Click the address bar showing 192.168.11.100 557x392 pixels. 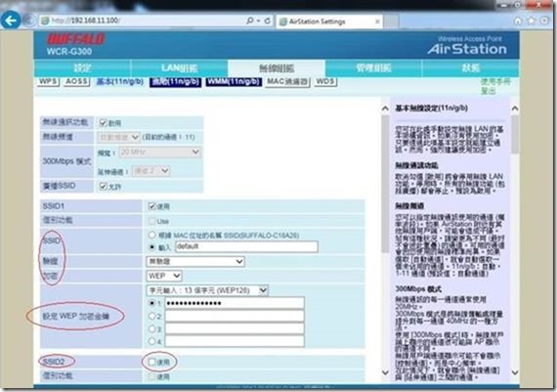click(x=142, y=21)
